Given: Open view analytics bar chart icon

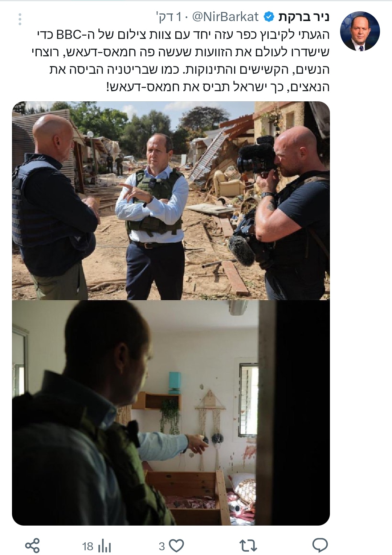Looking at the screenshot, I should pos(105,546).
